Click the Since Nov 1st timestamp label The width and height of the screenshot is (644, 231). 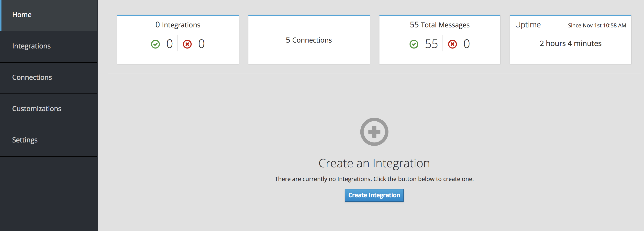point(598,25)
